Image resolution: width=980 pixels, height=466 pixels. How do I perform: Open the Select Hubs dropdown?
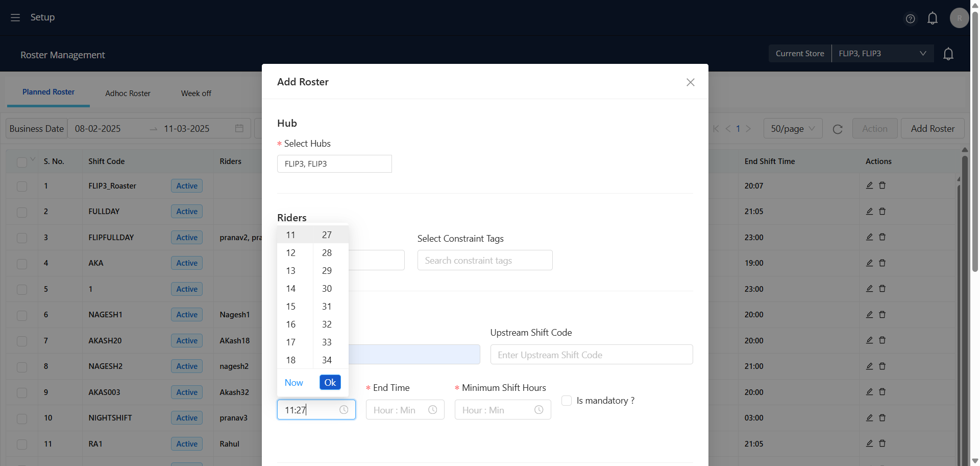point(334,164)
